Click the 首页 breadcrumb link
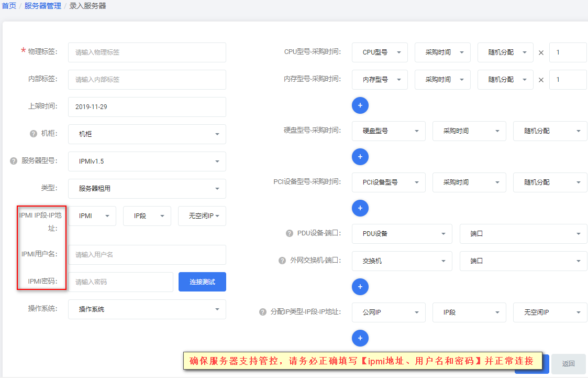588x378 pixels. [x=9, y=6]
